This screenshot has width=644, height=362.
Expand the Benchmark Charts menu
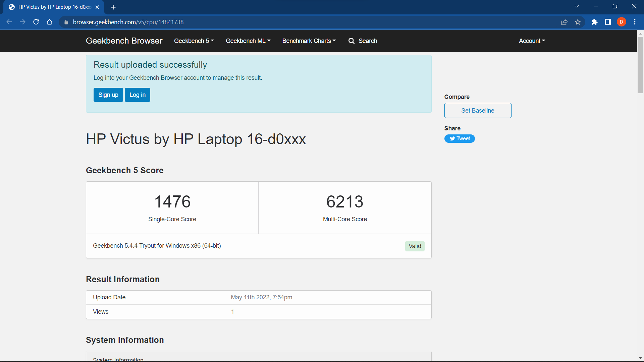point(309,41)
